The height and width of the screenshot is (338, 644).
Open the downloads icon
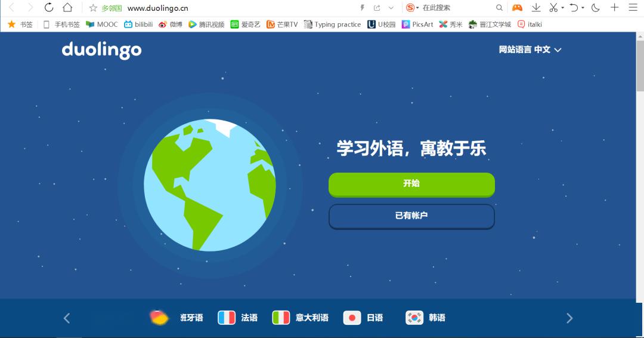coord(536,8)
